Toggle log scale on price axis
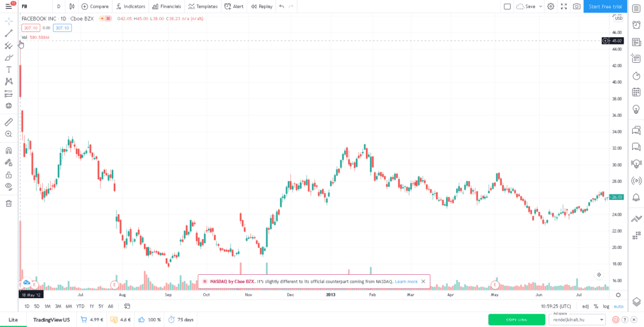This screenshot has width=644, height=327. [x=606, y=306]
